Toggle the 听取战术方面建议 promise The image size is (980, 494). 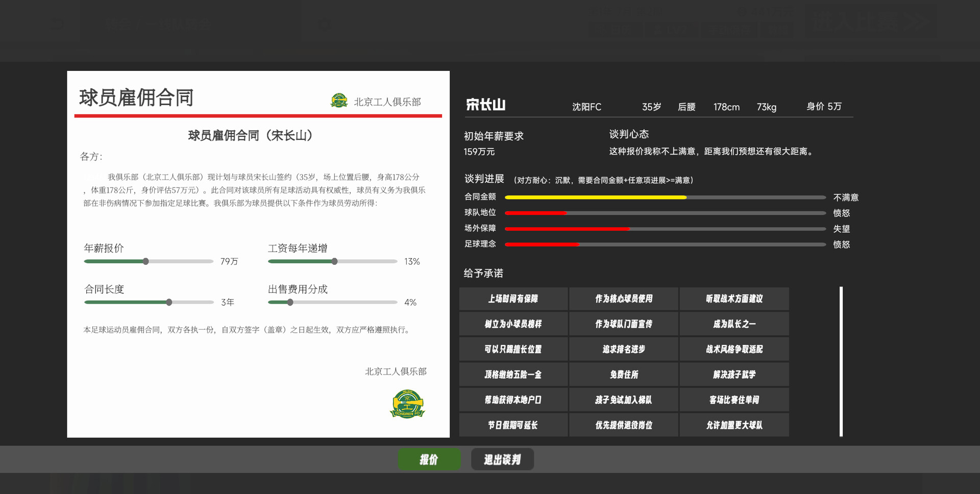pyautogui.click(x=734, y=299)
